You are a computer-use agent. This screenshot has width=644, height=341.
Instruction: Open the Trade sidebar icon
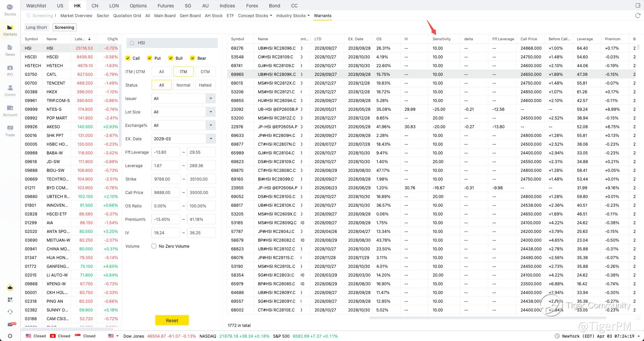[10, 131]
